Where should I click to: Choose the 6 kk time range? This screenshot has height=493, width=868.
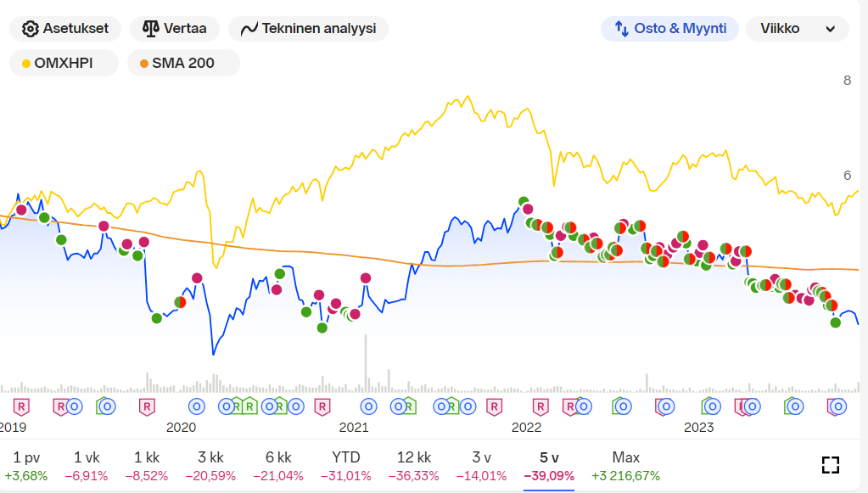pyautogui.click(x=278, y=466)
